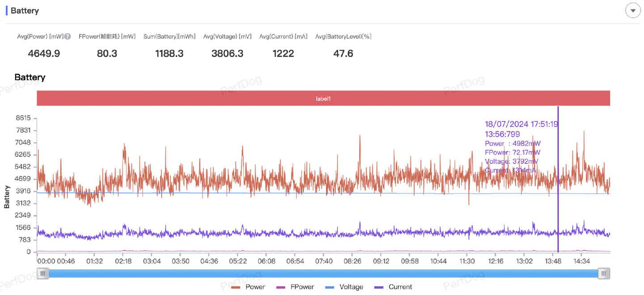
Task: Click the orange Power legend color swatch
Action: [x=236, y=287]
